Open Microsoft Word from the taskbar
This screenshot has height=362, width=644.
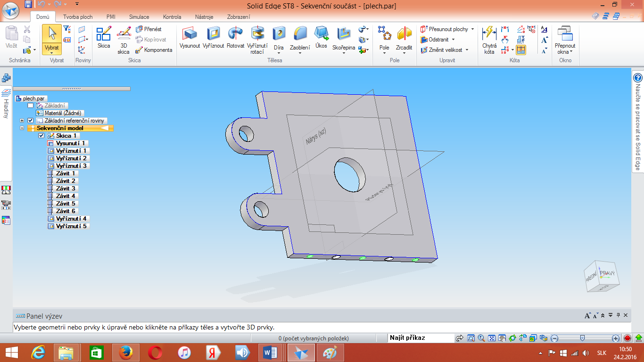point(271,353)
